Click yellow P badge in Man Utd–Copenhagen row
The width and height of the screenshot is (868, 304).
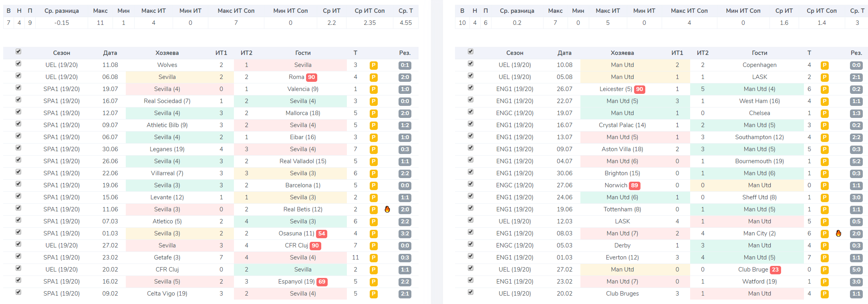824,65
